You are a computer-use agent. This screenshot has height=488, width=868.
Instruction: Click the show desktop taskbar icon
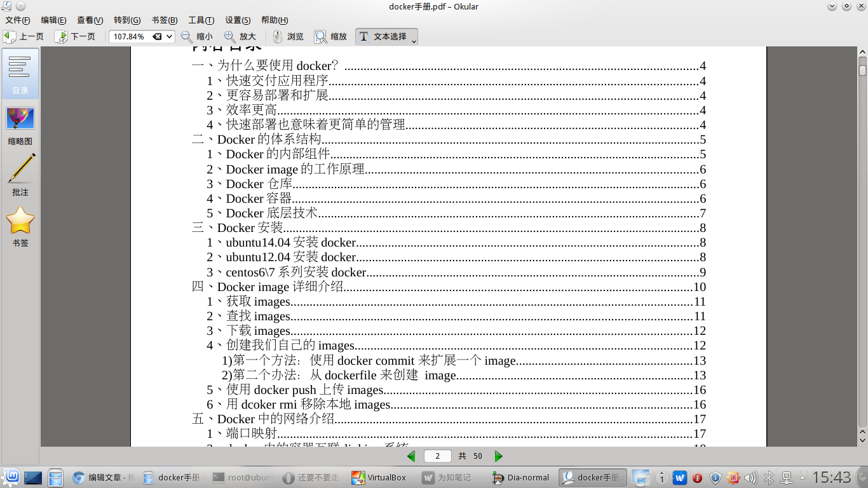pos(33,477)
